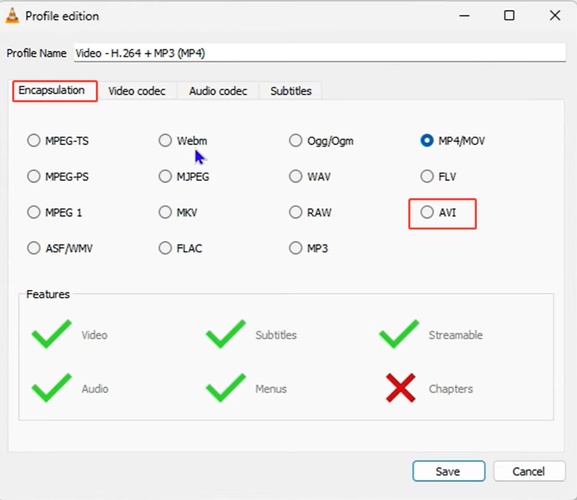Image resolution: width=577 pixels, height=500 pixels.
Task: Open the Subtitles tab
Action: pos(291,91)
